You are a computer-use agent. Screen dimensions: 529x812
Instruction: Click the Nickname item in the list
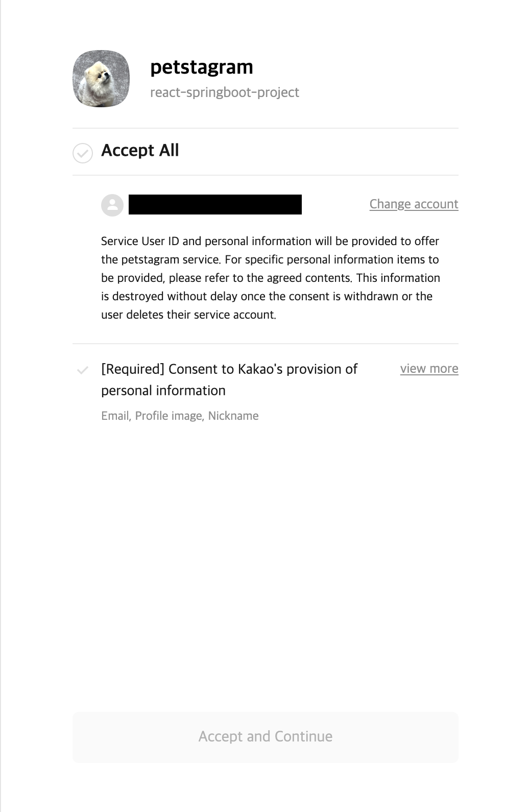[x=233, y=416]
